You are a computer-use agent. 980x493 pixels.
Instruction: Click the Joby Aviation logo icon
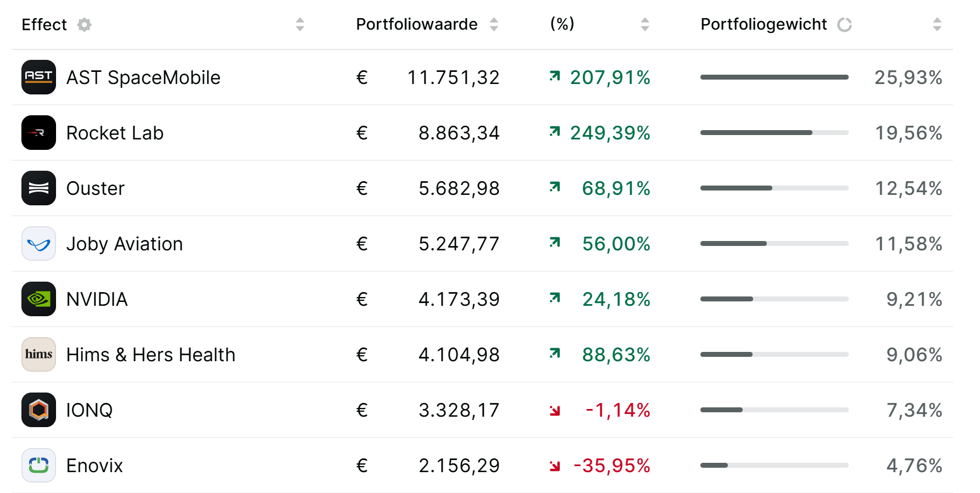[x=38, y=244]
